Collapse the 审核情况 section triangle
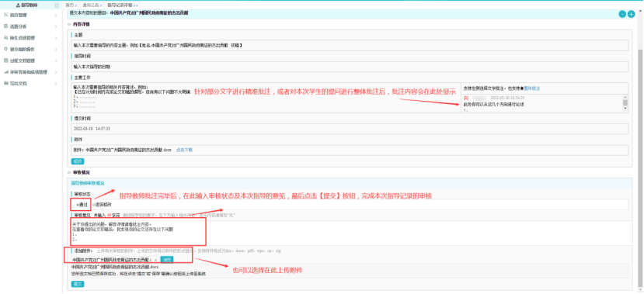 [x=69, y=173]
